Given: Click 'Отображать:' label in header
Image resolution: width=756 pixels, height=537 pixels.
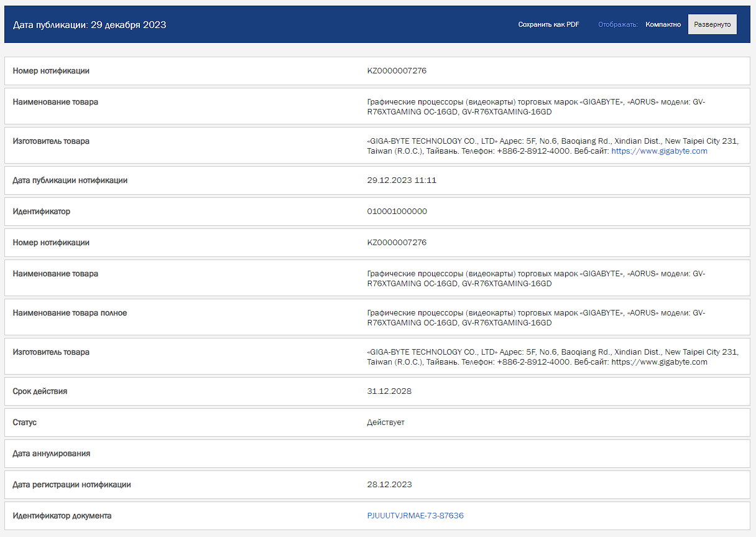Looking at the screenshot, I should tap(618, 24).
